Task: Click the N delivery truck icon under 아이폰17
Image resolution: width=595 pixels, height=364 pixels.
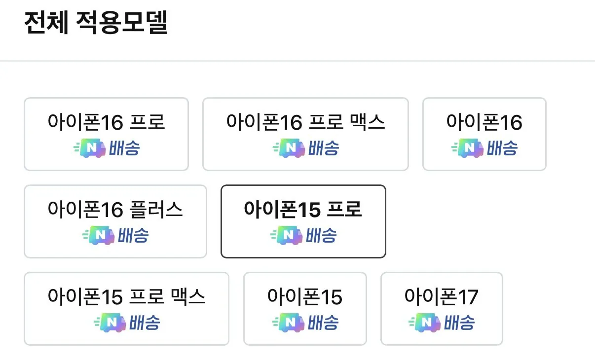Action: click(426, 324)
